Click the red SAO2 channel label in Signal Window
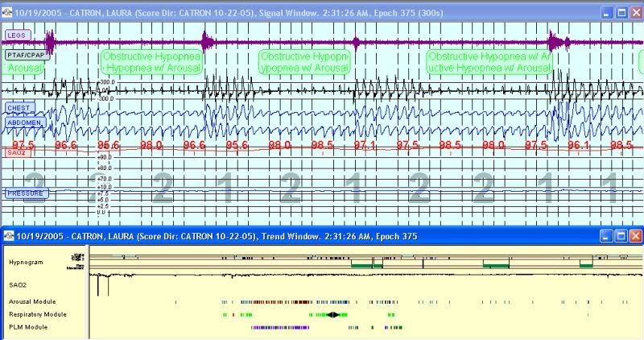The height and width of the screenshot is (340, 644). click(x=16, y=151)
